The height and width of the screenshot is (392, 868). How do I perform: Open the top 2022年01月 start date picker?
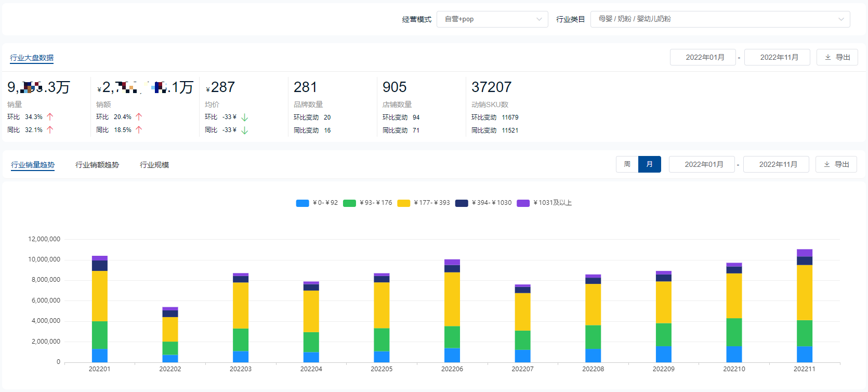click(x=703, y=57)
